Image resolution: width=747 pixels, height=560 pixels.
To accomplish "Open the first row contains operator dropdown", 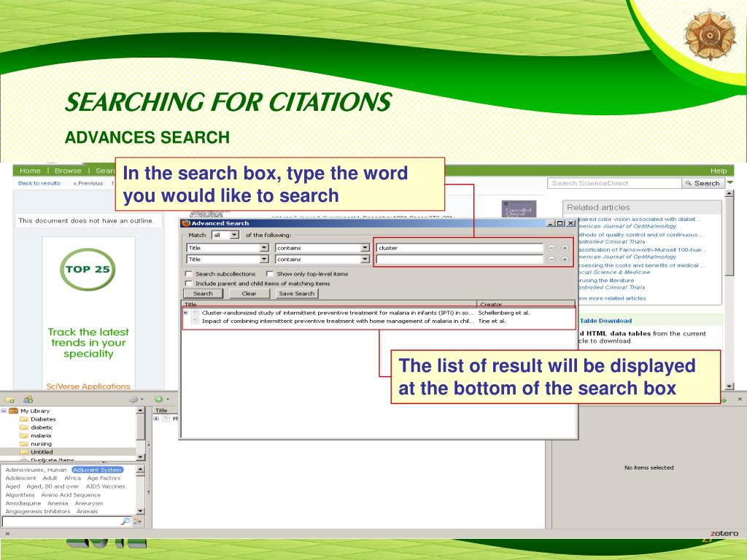I will (x=322, y=248).
